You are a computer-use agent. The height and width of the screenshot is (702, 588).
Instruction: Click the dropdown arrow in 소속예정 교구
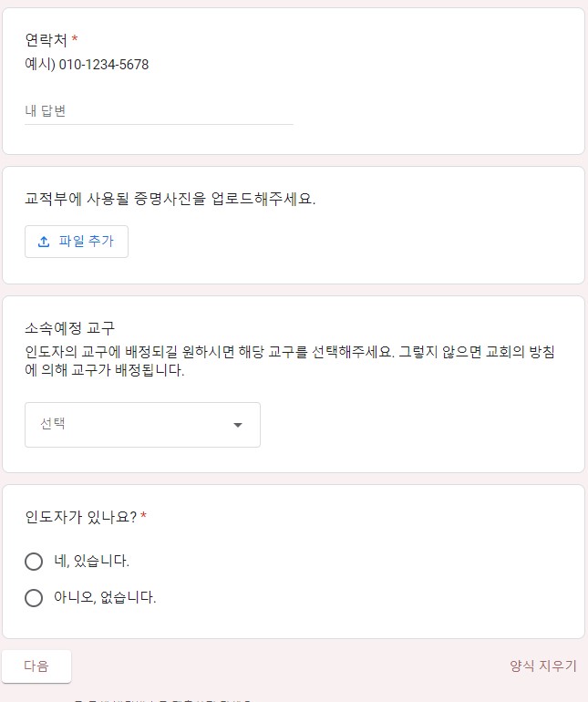point(238,425)
